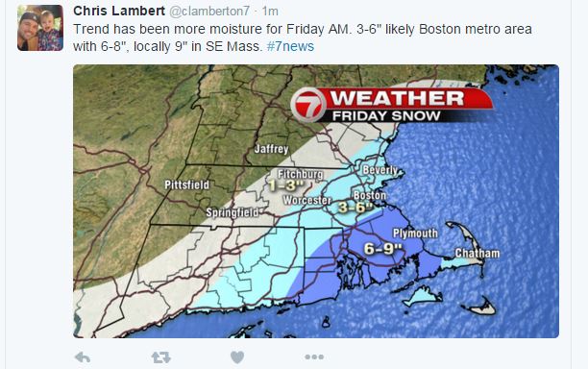Click the reply arrow icon

[83, 357]
